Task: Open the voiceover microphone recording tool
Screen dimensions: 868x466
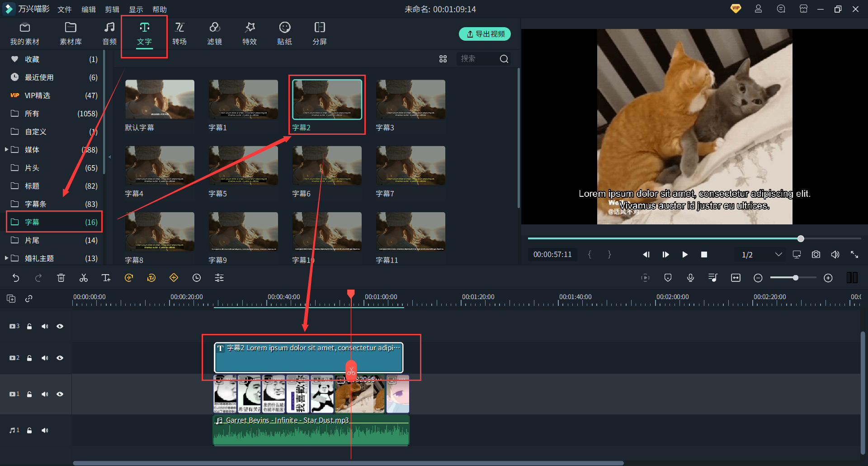Action: point(690,278)
